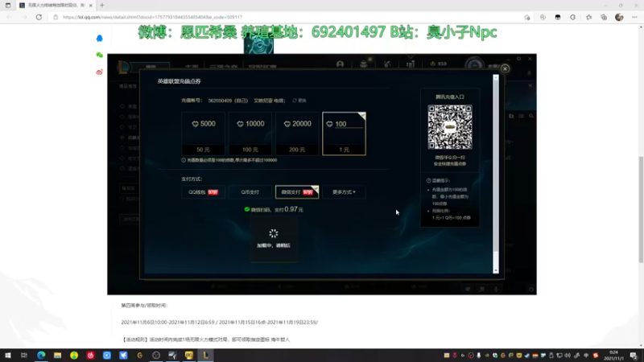Open browser Settings and more menu

coord(634,17)
